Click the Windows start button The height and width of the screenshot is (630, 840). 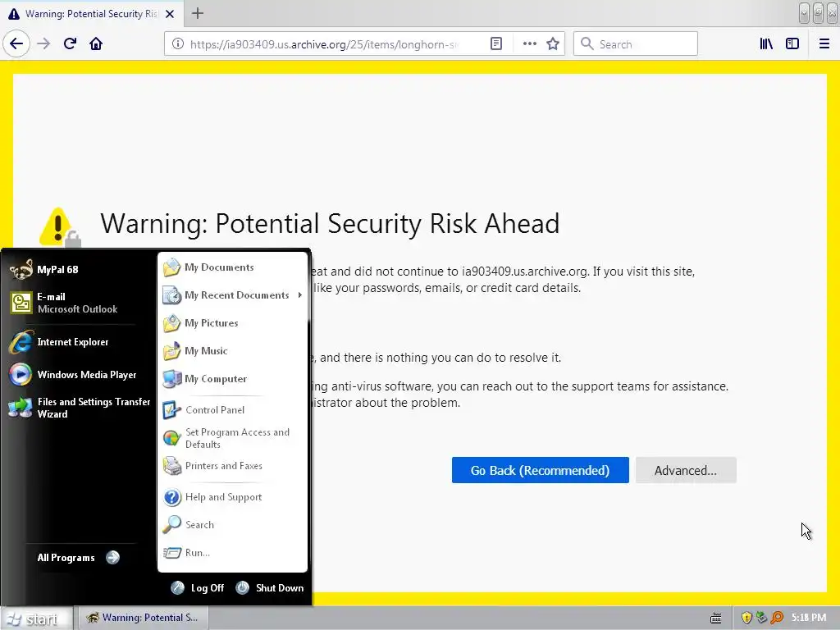pos(35,619)
